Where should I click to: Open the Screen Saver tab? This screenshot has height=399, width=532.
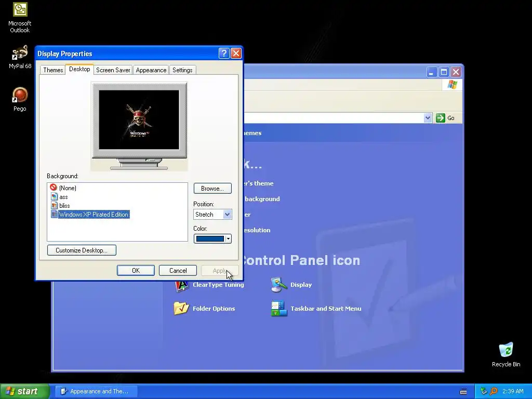pos(113,70)
